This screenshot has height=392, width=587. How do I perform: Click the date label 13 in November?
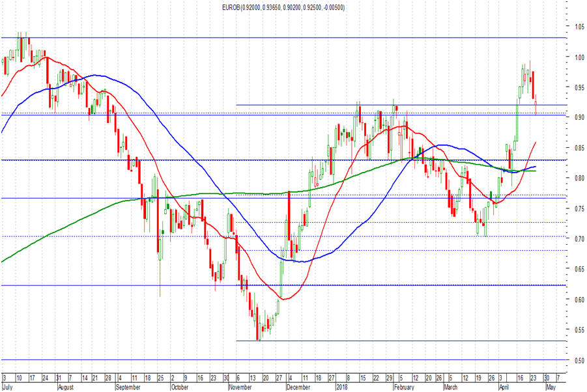253,378
